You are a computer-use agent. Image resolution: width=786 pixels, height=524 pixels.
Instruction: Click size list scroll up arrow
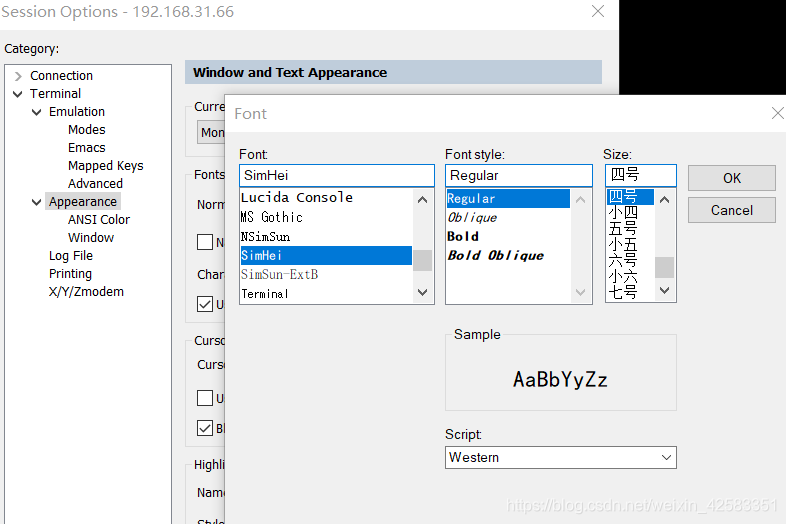tap(665, 200)
